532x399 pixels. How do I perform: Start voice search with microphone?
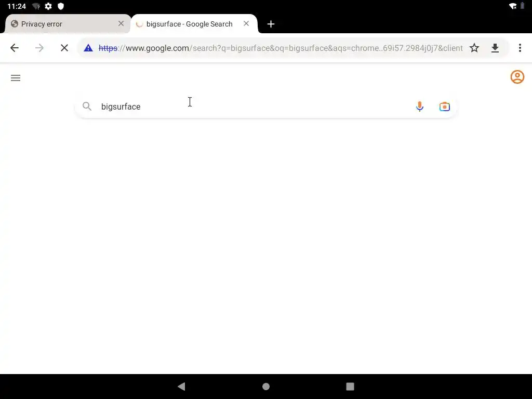(x=420, y=107)
